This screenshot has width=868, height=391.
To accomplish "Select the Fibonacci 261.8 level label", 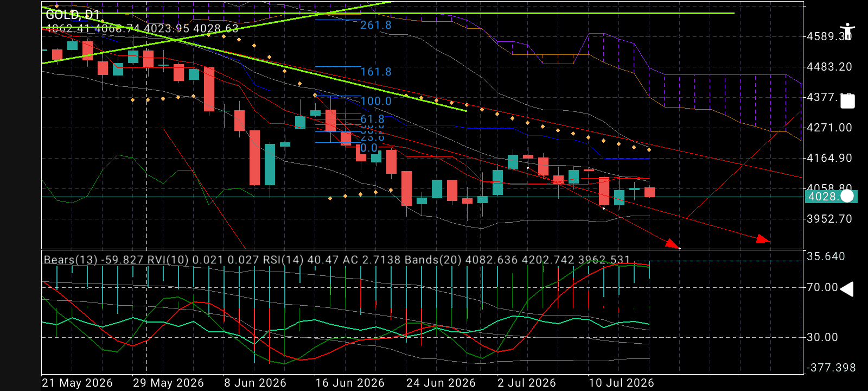I will pos(376,25).
